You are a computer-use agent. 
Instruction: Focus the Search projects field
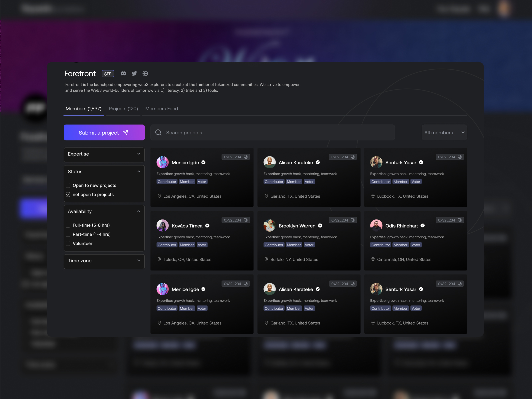273,133
